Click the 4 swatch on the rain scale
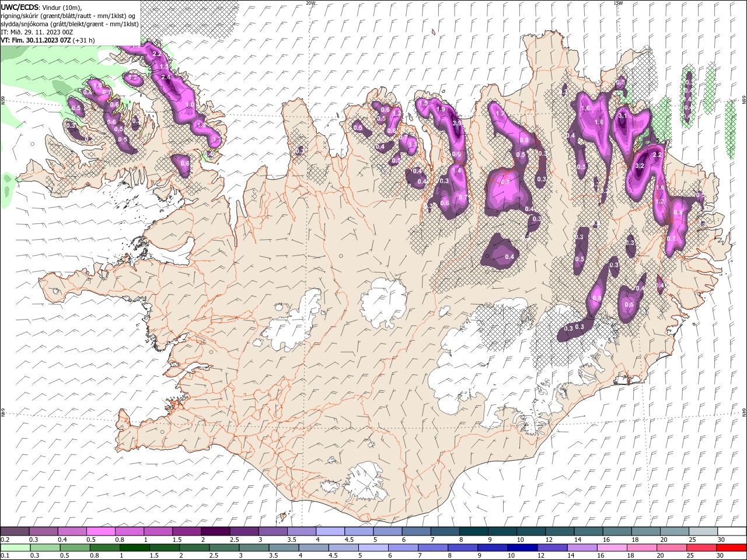This screenshot has width=747, height=560. click(x=313, y=548)
